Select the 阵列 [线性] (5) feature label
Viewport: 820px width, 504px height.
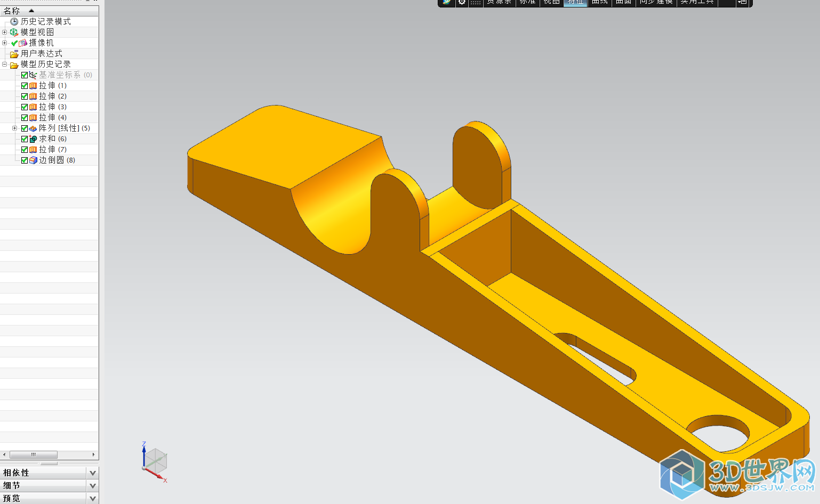pos(65,128)
